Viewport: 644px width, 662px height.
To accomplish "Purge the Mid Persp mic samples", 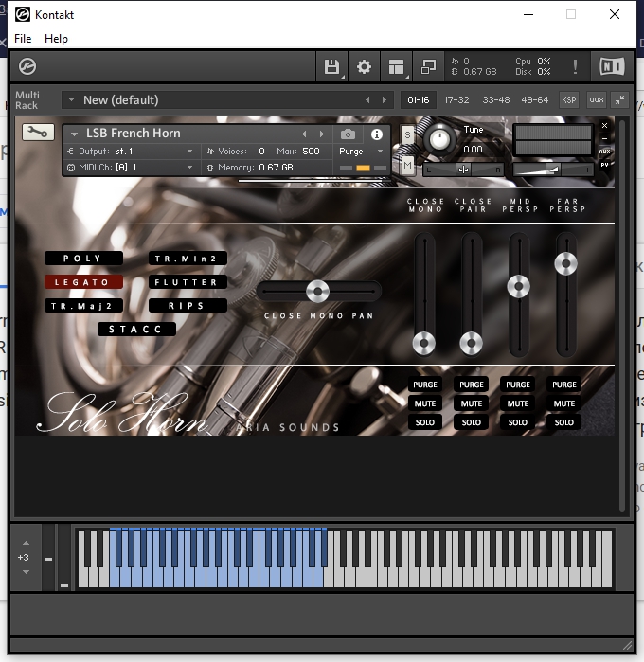I will 518,385.
